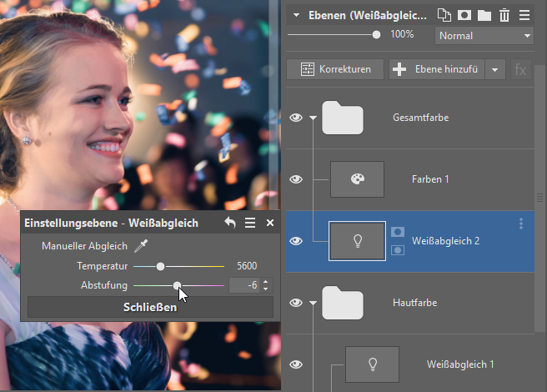
Task: Click the Temperatur value 5600
Action: [247, 266]
